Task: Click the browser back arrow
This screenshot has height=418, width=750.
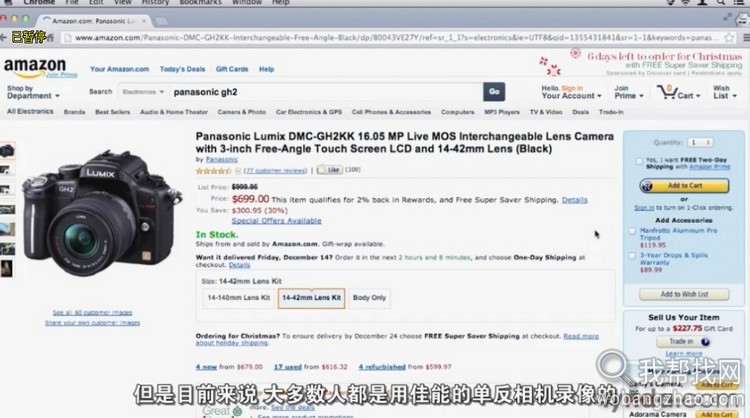Action: [x=3, y=37]
